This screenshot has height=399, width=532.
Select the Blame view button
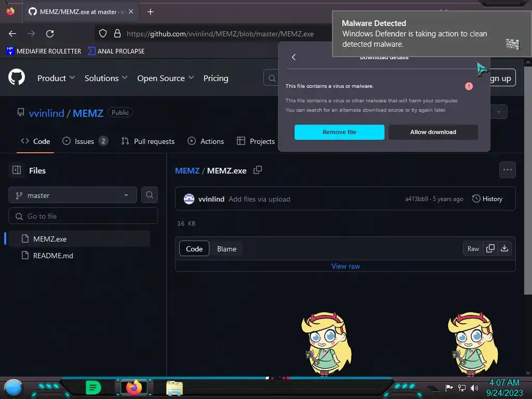coord(227,249)
